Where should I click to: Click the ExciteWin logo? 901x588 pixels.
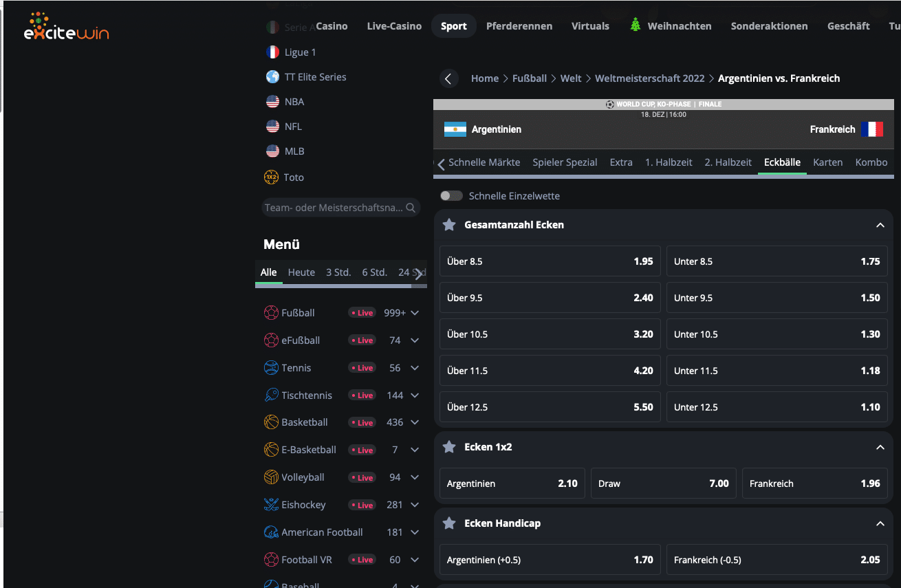tap(66, 27)
